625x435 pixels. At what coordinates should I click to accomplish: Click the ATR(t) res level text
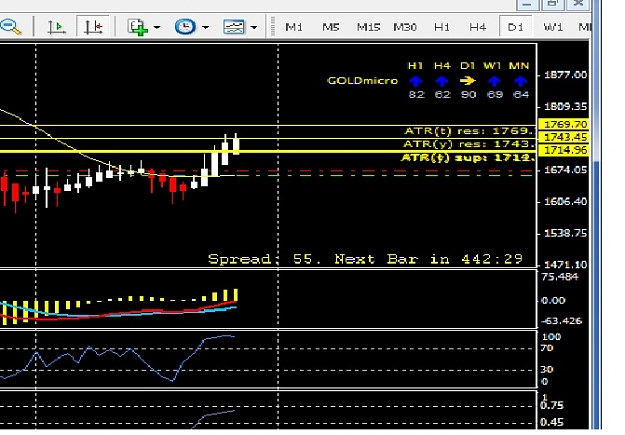click(x=469, y=131)
